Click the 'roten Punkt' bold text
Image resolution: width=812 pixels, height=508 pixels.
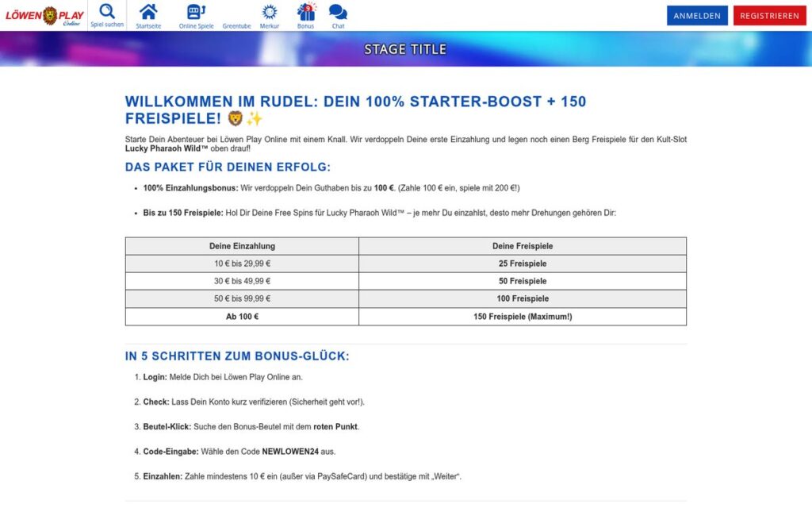pos(335,426)
